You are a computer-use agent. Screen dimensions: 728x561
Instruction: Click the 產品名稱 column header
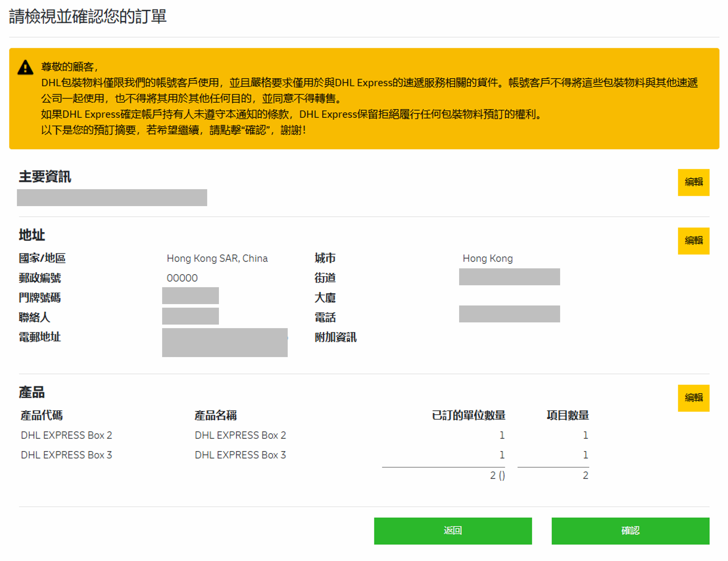[216, 415]
